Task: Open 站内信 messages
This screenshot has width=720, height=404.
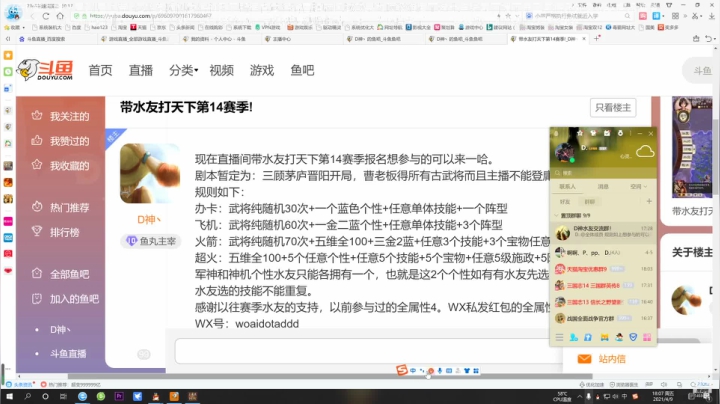Action: [x=602, y=359]
